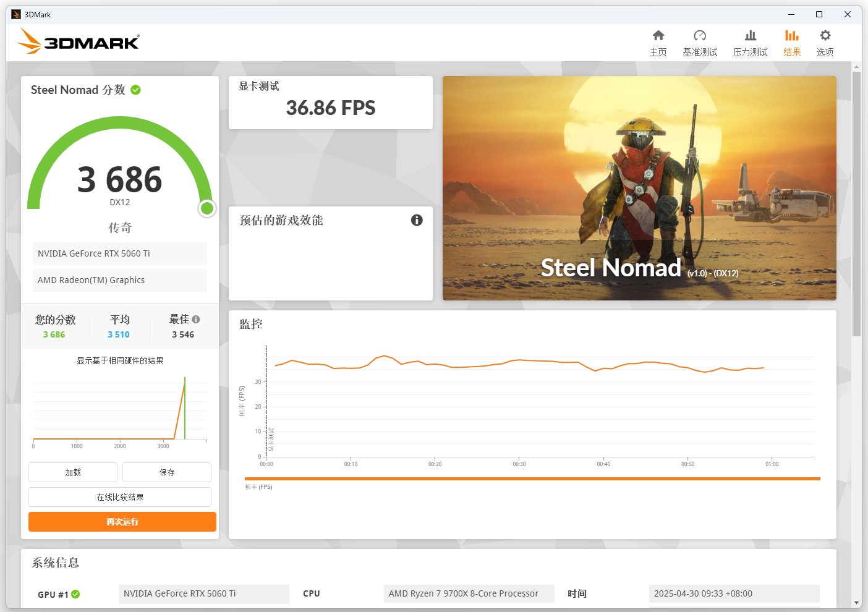Click the green knob on the score gauge

[x=207, y=208]
